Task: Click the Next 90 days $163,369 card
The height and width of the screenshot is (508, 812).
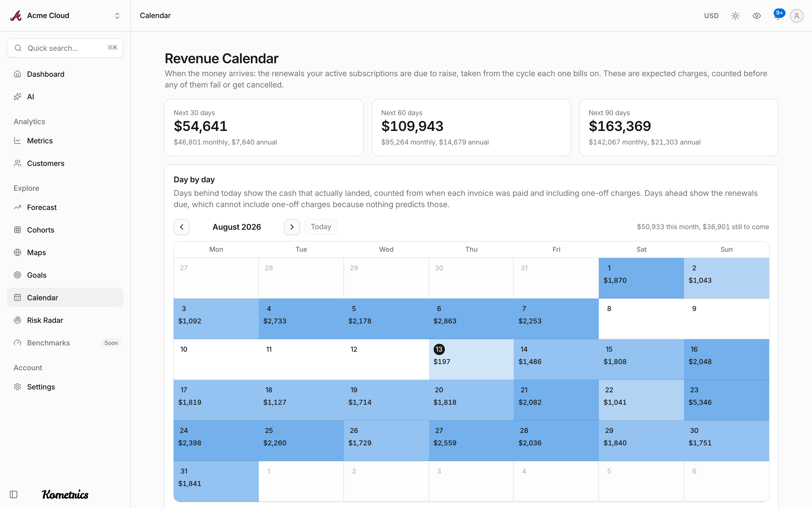Action: click(x=678, y=127)
